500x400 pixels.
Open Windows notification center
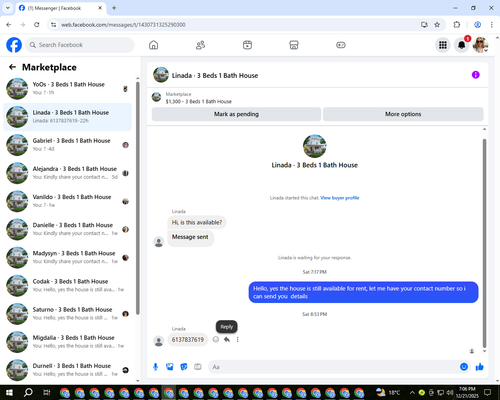(x=488, y=392)
